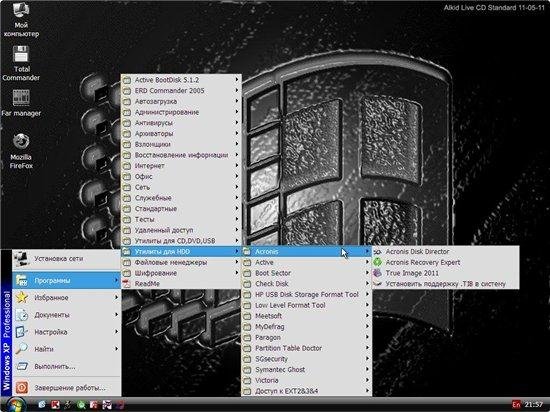
Task: Select Программы in the Start menu
Action: [x=67, y=280]
